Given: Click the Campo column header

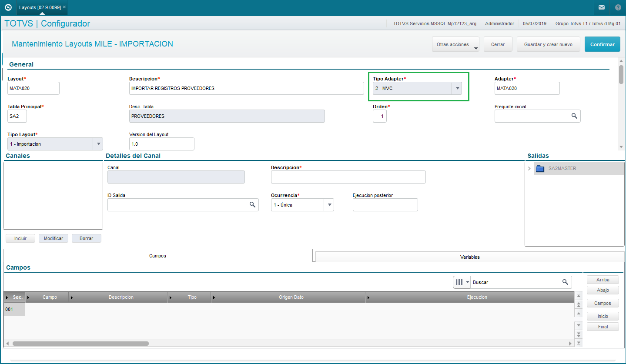Looking at the screenshot, I should tap(47, 297).
